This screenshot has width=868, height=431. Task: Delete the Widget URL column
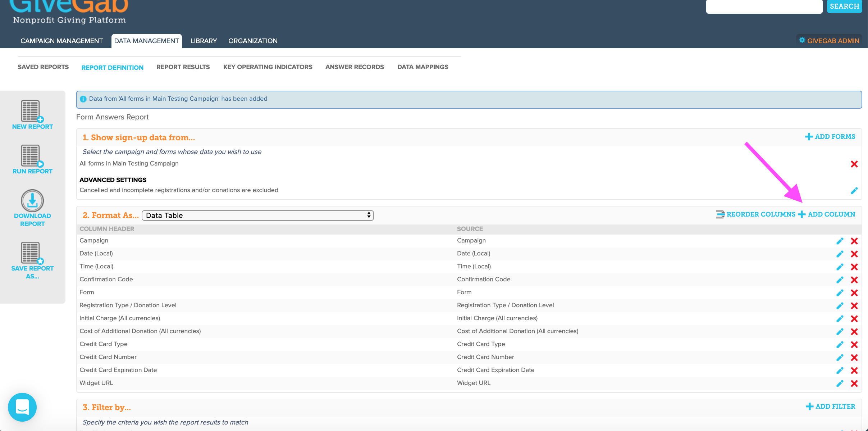tap(854, 384)
